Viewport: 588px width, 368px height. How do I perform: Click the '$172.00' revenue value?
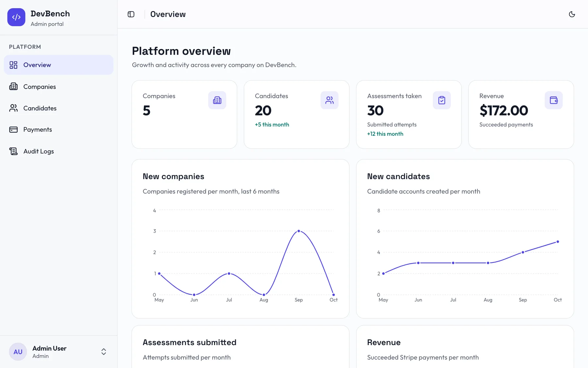(x=503, y=111)
